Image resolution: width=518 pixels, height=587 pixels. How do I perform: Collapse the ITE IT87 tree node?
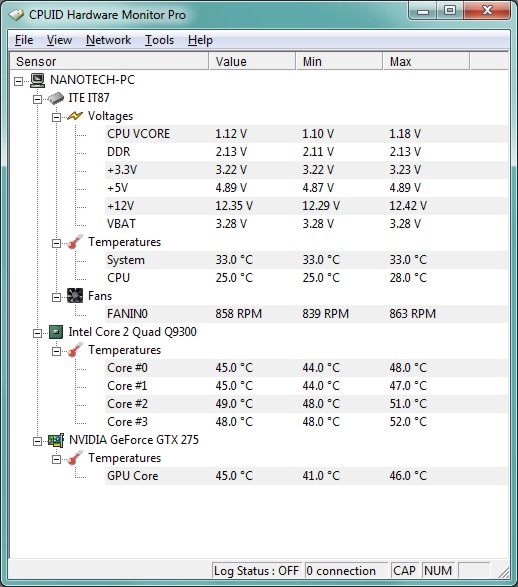pos(37,99)
